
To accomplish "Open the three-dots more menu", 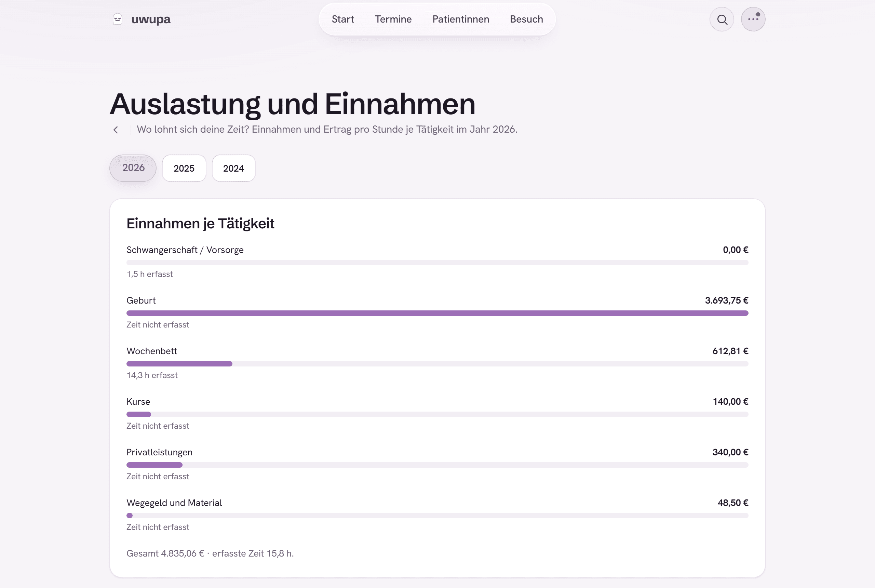I will 753,19.
